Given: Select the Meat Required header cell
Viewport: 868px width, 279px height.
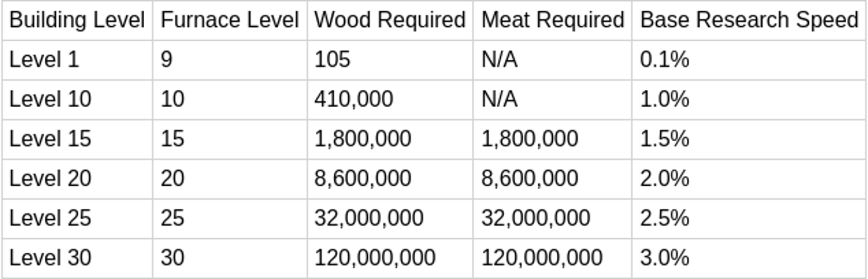Looking at the screenshot, I should (552, 20).
